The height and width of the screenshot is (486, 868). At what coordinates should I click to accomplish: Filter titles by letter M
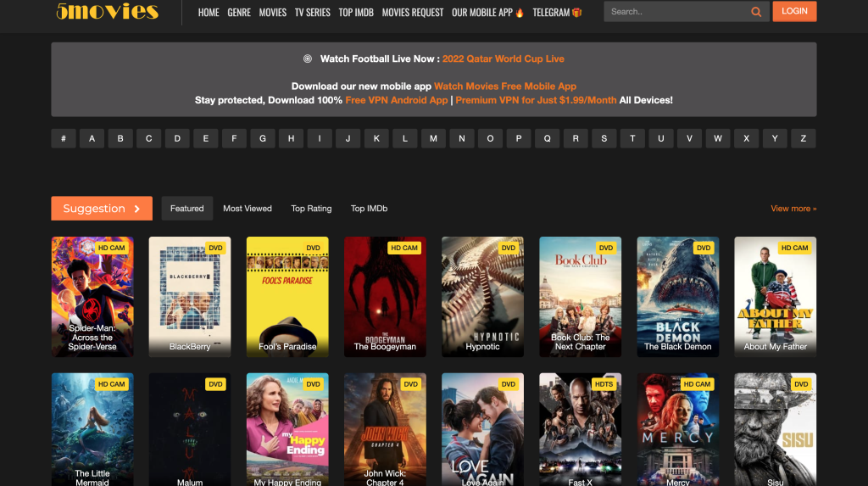[x=433, y=138]
